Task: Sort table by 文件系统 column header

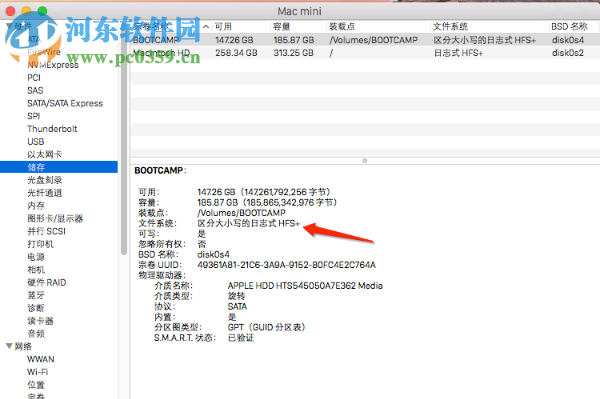Action: tap(490, 26)
